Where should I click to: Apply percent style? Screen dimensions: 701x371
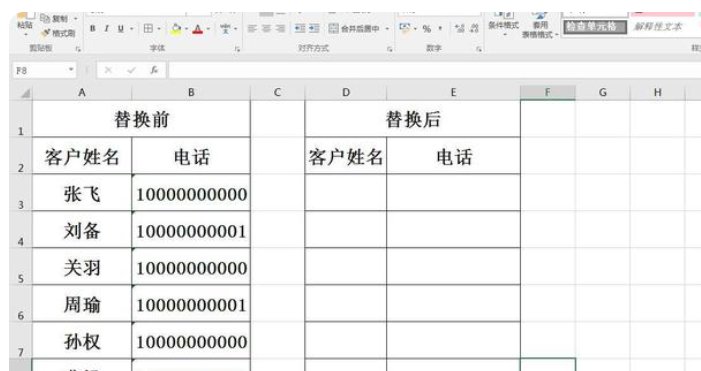[x=427, y=29]
